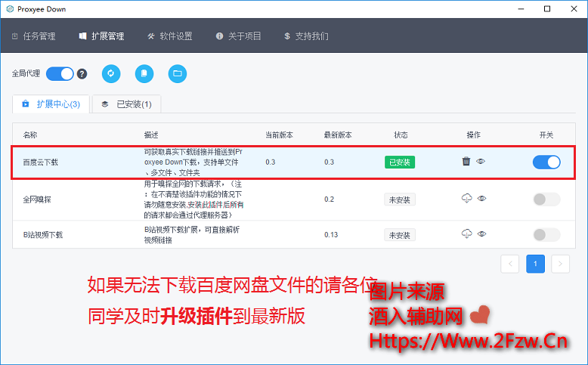Click 未安装 status in B站视频下载 row
The height and width of the screenshot is (365, 588).
400,235
